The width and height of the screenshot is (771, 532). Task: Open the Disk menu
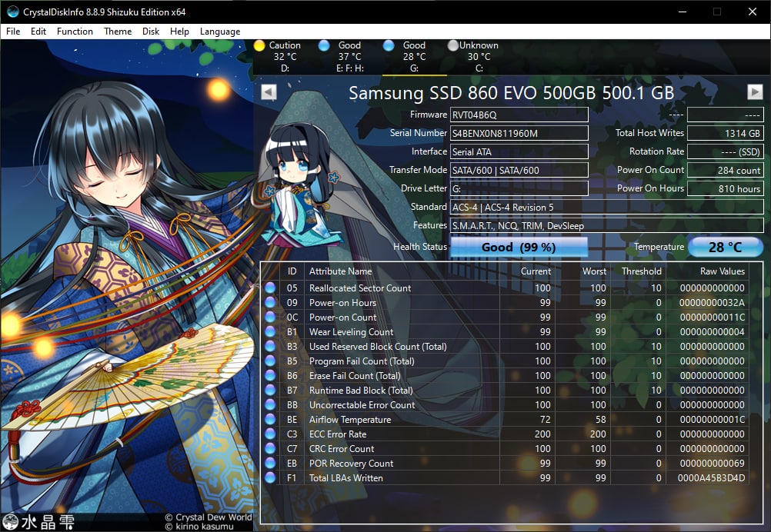[151, 32]
